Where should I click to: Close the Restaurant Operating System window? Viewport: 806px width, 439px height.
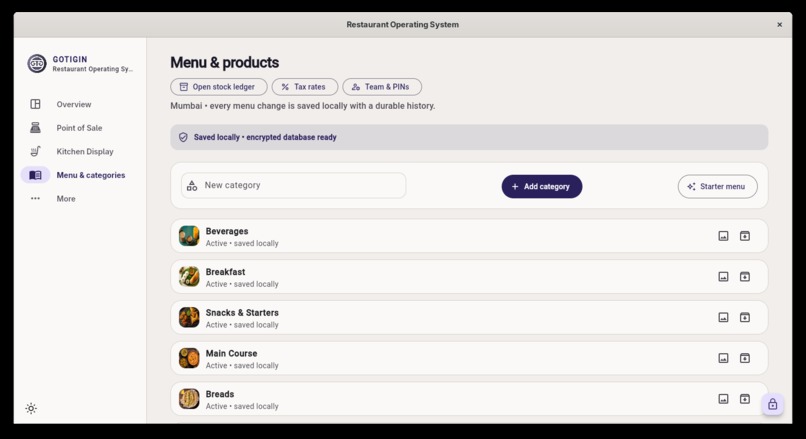(779, 25)
